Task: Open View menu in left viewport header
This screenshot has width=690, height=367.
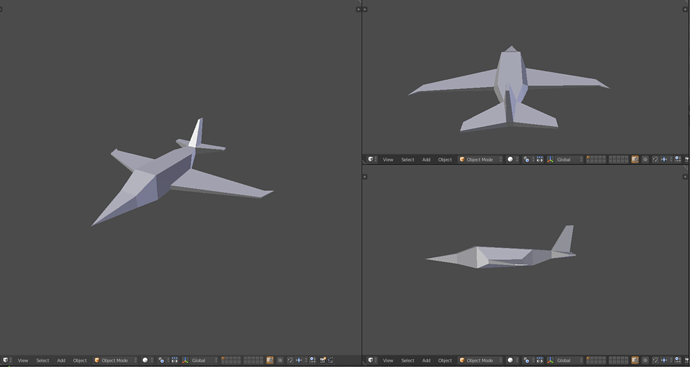Action: point(23,360)
